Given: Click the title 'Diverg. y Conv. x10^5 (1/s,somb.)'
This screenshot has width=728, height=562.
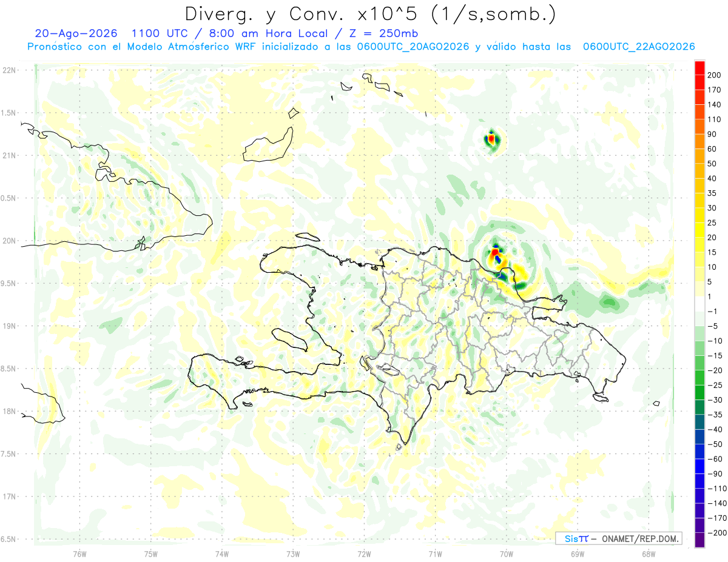Looking at the screenshot, I should [x=369, y=14].
